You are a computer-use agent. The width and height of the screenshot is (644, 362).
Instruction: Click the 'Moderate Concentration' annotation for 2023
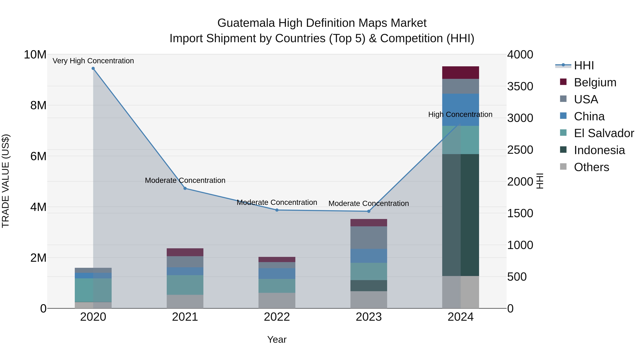click(x=369, y=203)
